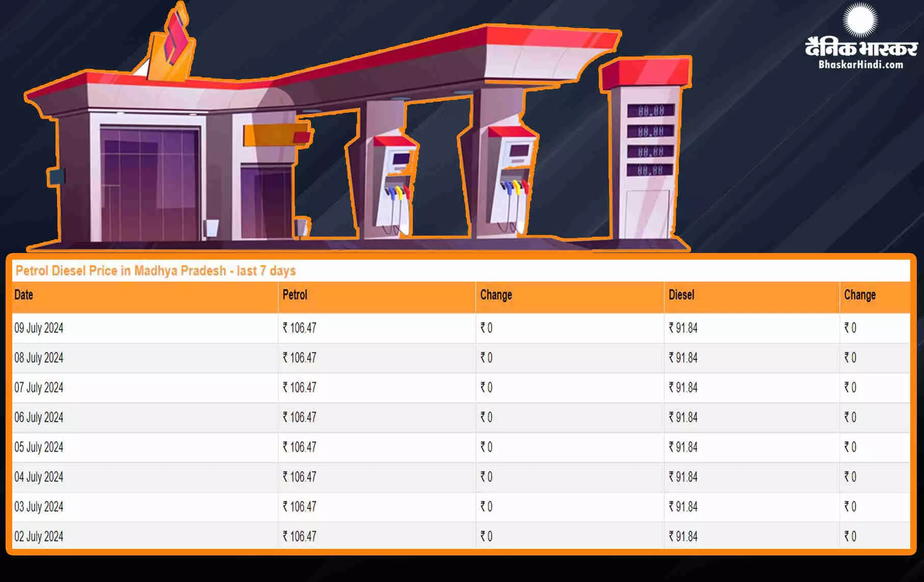The image size is (924, 582).
Task: Select the 02 July 2024 date cell
Action: coord(39,537)
